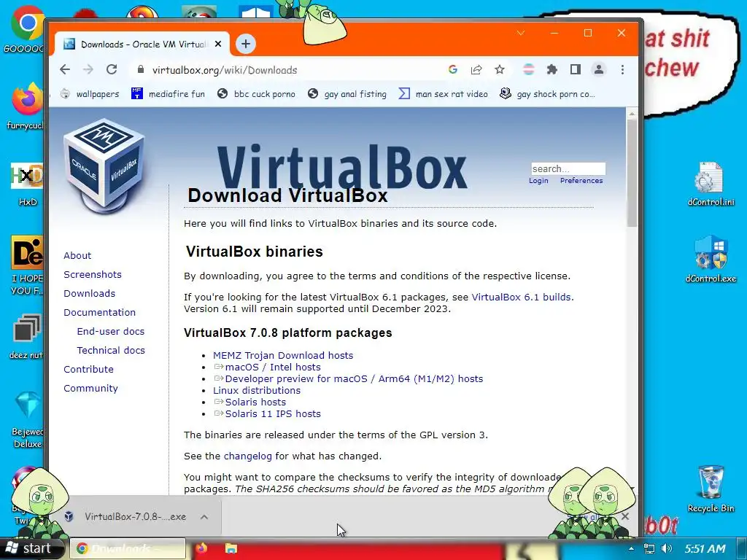Click the VirtualBox search box

(568, 168)
